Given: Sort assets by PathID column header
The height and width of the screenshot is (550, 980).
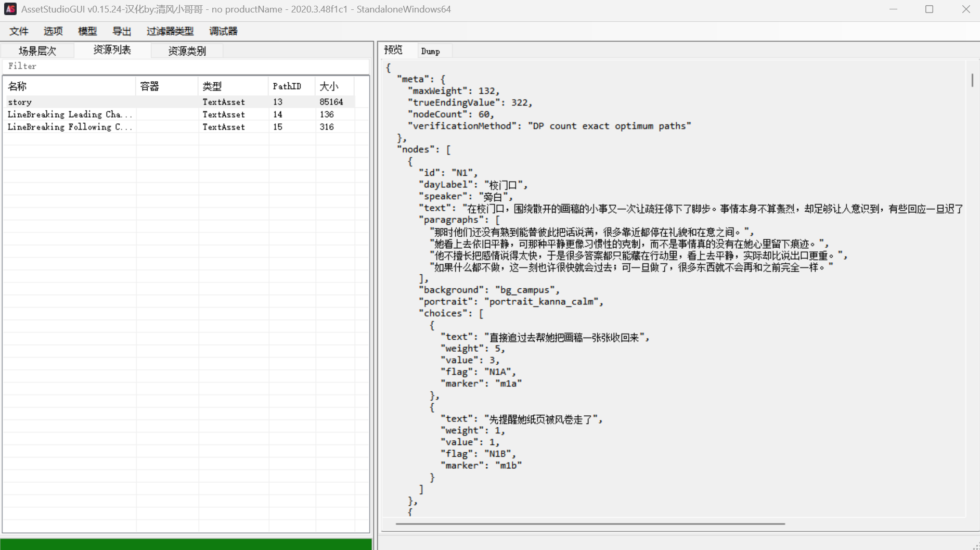Looking at the screenshot, I should (292, 86).
